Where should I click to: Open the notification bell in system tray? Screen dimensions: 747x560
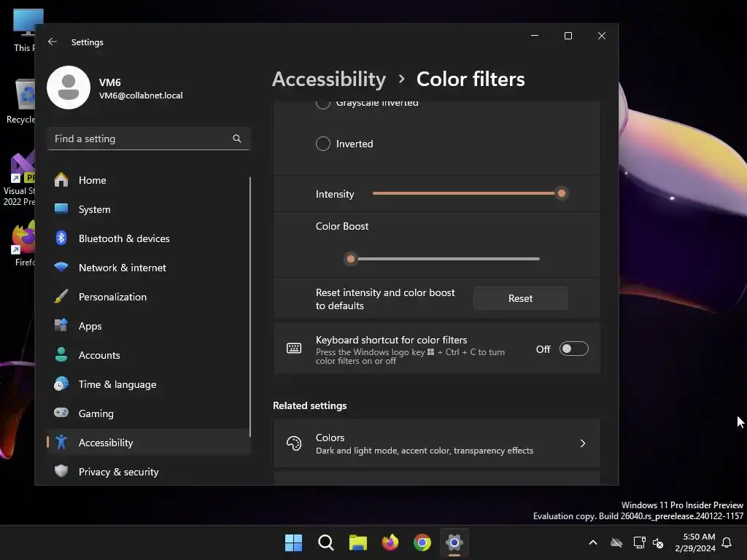pos(727,542)
